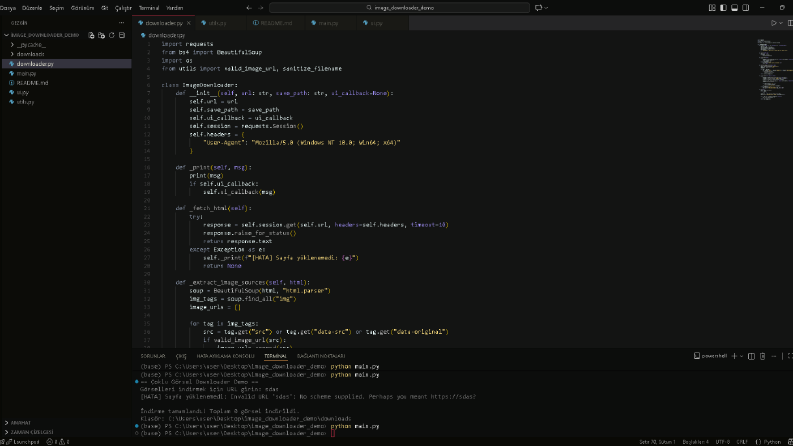
Task: Run the Python file with the play icon
Action: tap(773, 23)
